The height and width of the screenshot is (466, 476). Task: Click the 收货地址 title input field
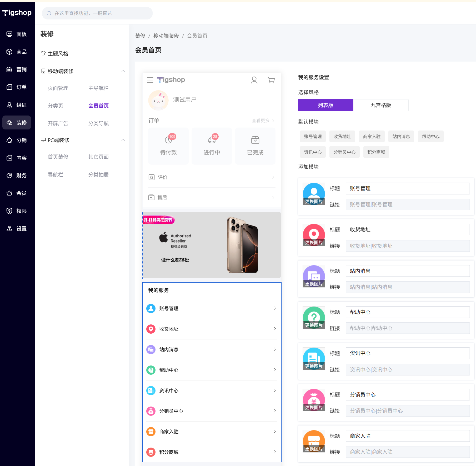coord(407,229)
